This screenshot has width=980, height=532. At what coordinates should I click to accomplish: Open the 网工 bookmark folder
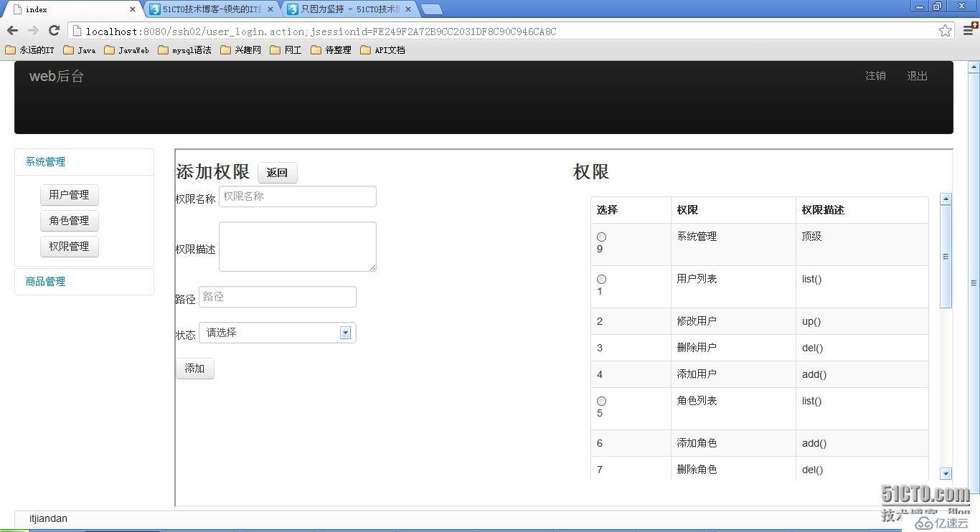tap(286, 50)
